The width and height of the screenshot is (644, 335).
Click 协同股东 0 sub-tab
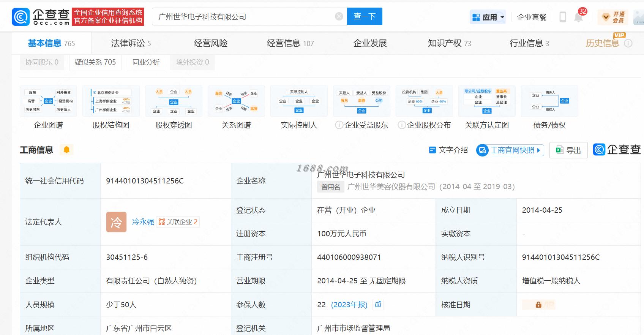point(42,62)
